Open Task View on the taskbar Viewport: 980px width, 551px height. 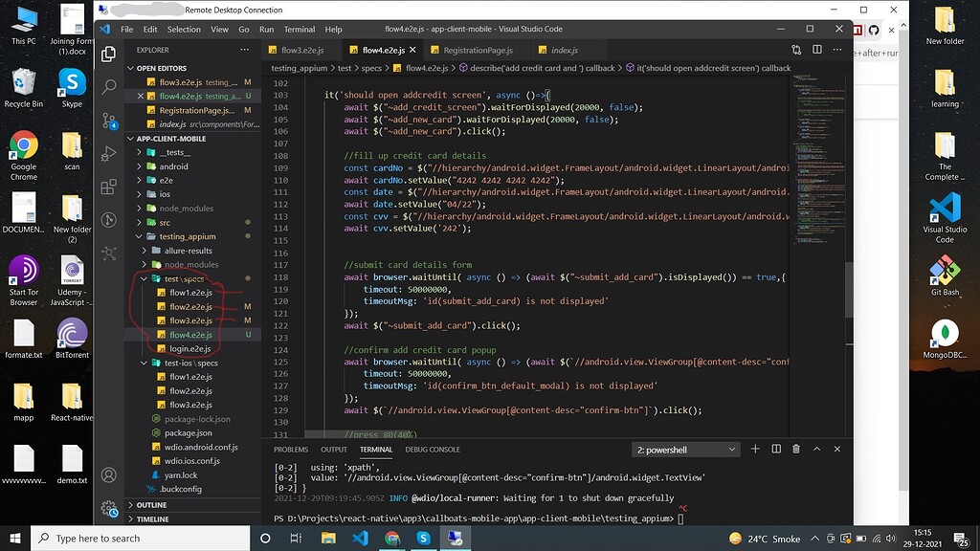point(297,538)
